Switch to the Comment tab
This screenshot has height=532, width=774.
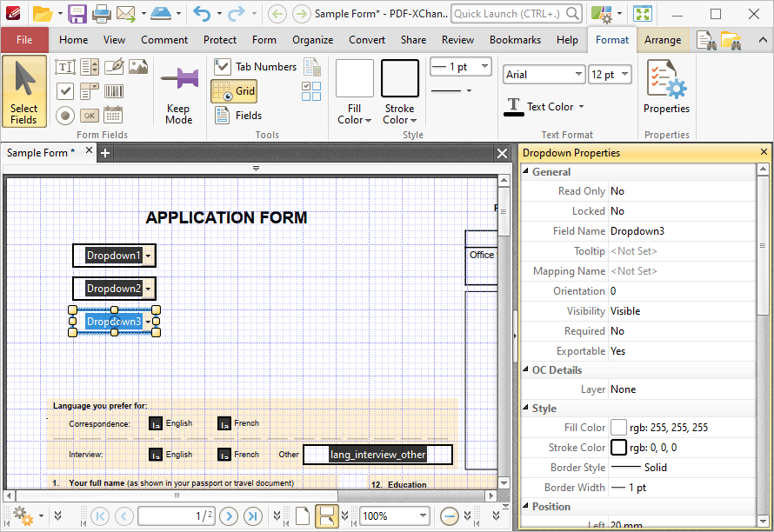pyautogui.click(x=164, y=40)
